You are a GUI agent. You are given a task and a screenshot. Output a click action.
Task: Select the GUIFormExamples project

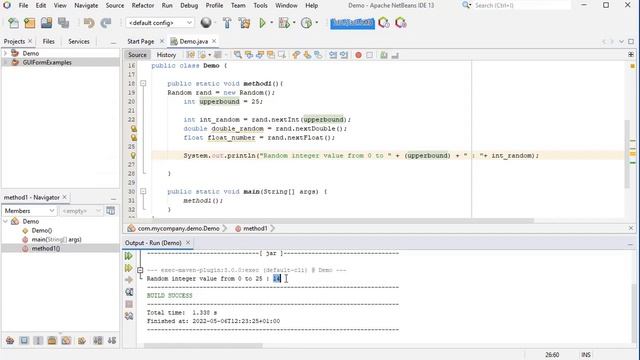point(47,62)
